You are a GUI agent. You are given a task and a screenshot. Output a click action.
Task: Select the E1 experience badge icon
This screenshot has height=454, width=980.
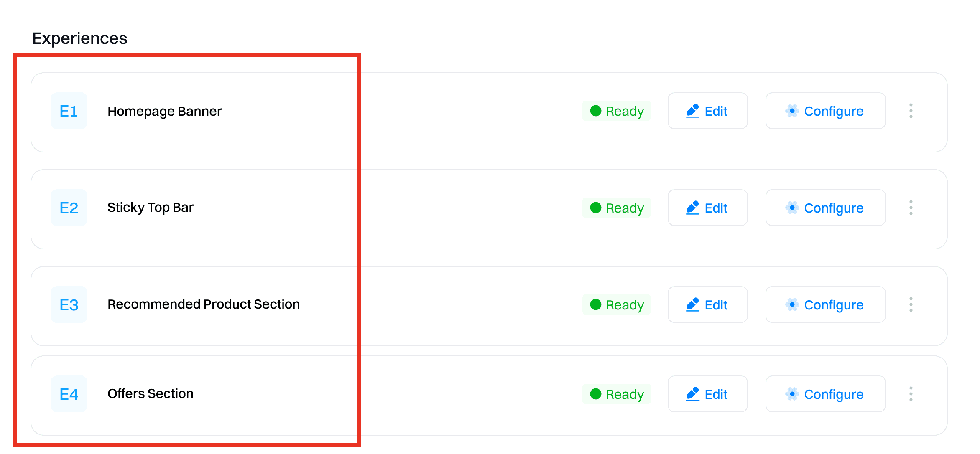pyautogui.click(x=69, y=111)
